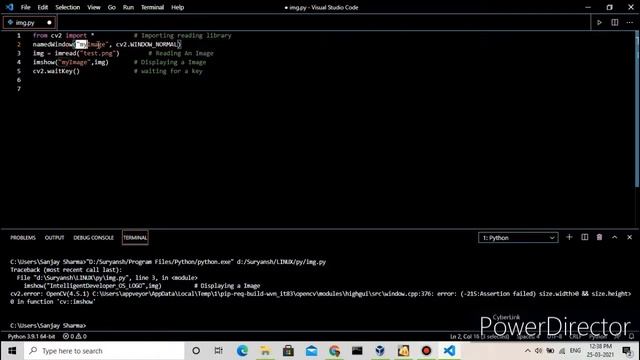Click the unsaved dot on img.py tab

click(49, 22)
